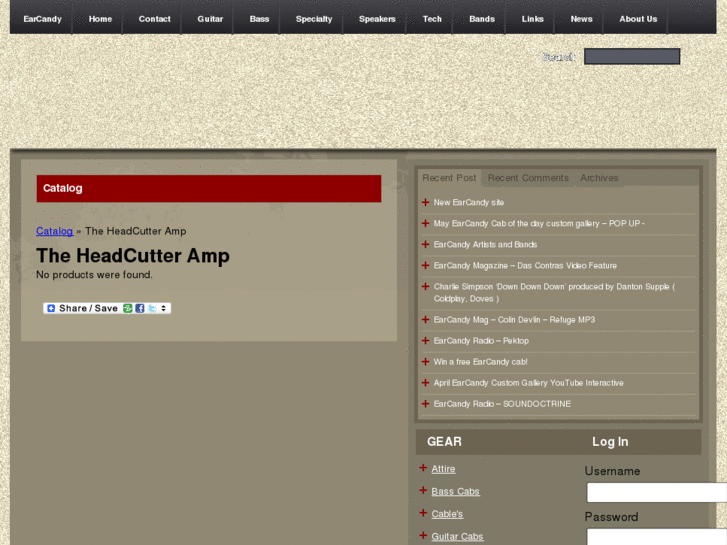727x545 pixels.
Task: Open the EarCandy menu item
Action: [42, 19]
